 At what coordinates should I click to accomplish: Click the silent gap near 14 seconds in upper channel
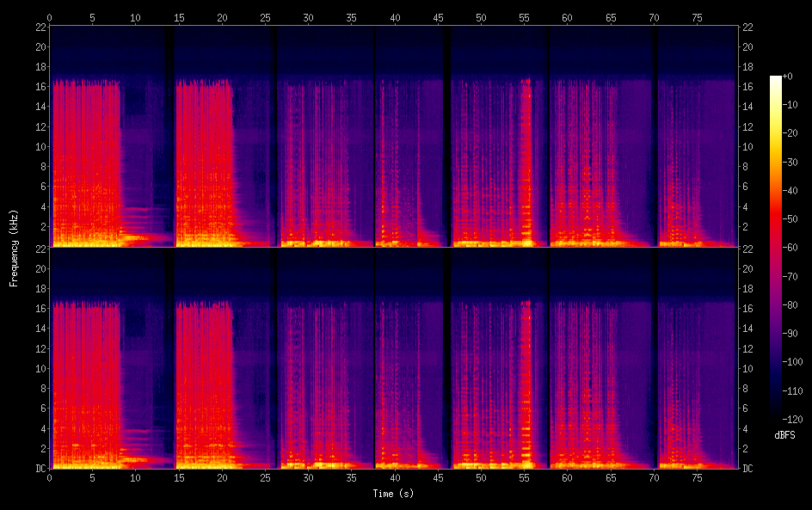[x=169, y=138]
